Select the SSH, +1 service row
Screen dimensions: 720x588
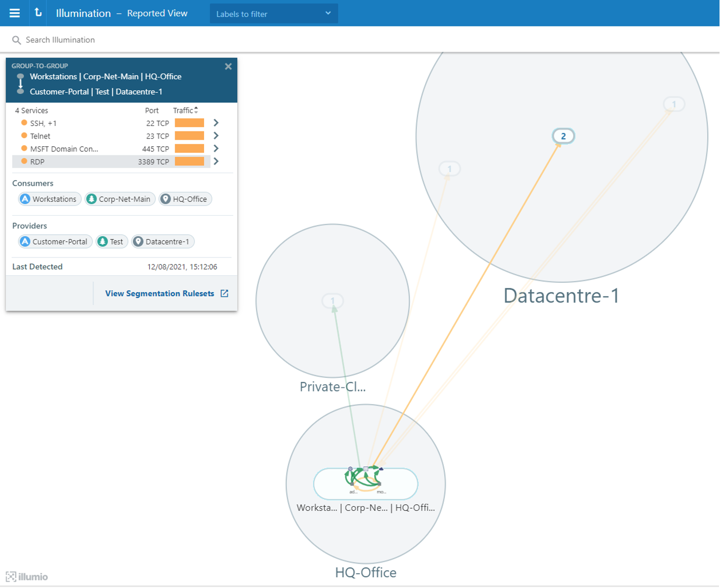pyautogui.click(x=111, y=123)
